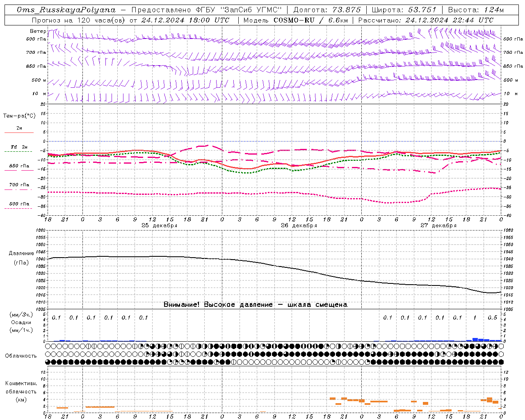The image size is (525, 420).
Task: Click the '25 декабря' date label
Action: coord(159,226)
